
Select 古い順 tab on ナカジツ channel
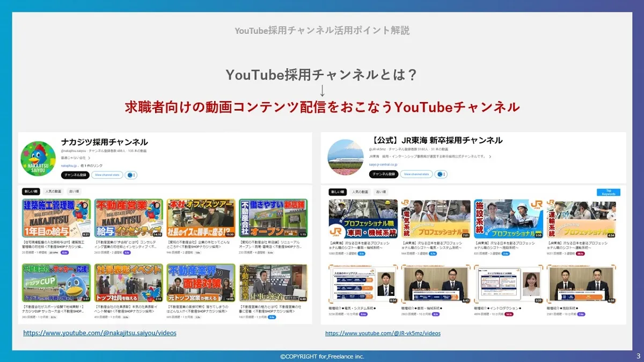coord(74,191)
